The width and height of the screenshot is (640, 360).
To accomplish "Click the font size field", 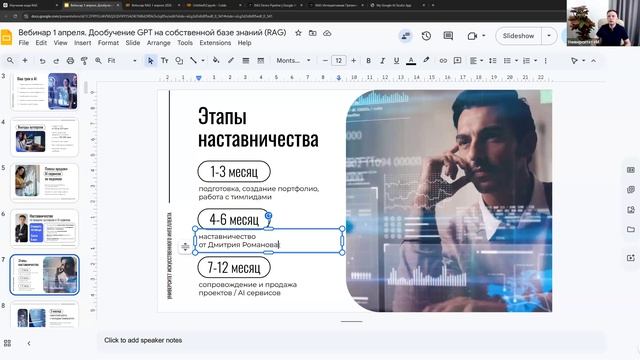I will coord(338,60).
